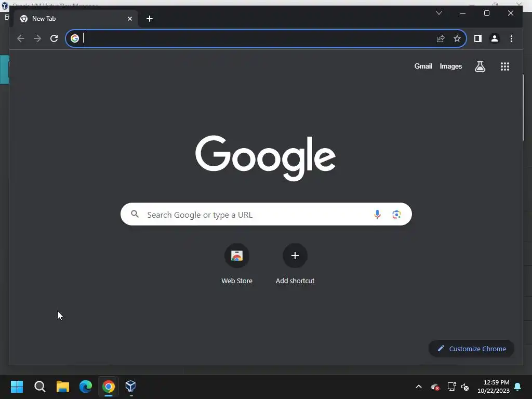Image resolution: width=532 pixels, height=399 pixels.
Task: Launch Microsoft Edge from the taskbar
Action: pyautogui.click(x=86, y=387)
